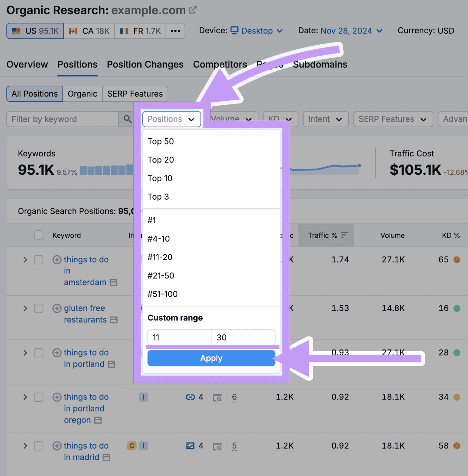Check the 'gluten free restaurants' row checkbox

click(39, 308)
